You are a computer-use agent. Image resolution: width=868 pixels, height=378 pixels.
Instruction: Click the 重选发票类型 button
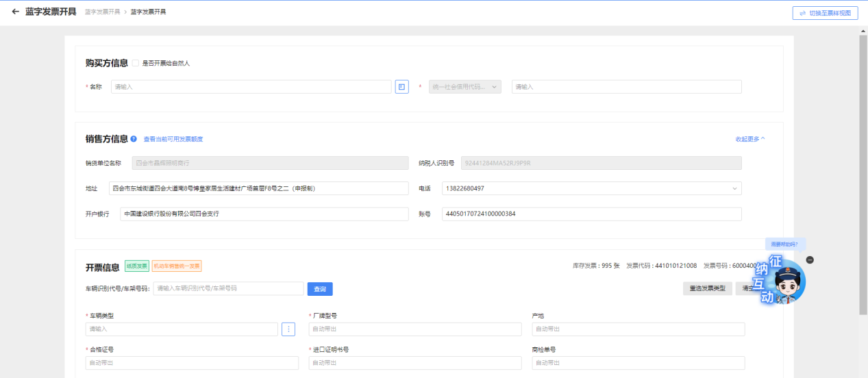[707, 289]
